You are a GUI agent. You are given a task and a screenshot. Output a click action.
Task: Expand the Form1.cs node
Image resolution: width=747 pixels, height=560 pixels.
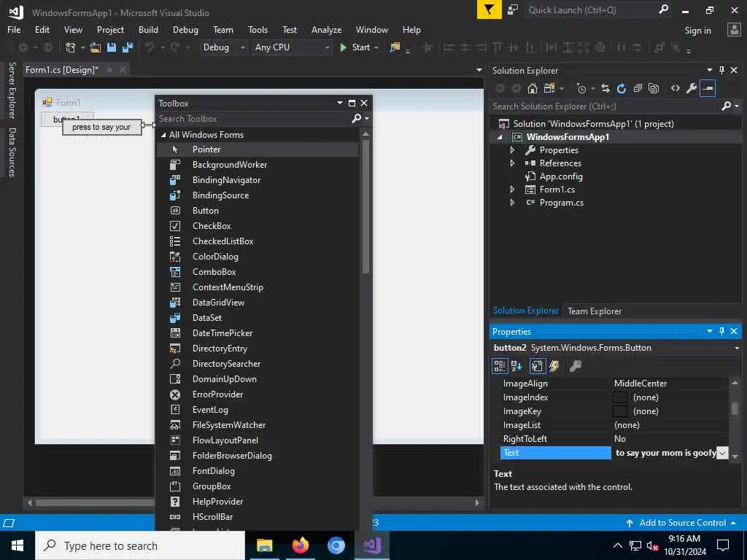[x=512, y=189]
